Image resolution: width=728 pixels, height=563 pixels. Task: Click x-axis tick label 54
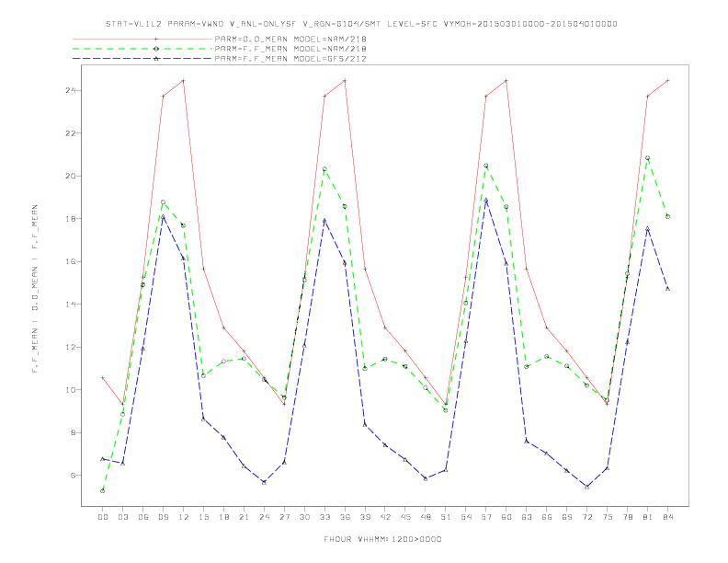tap(466, 517)
